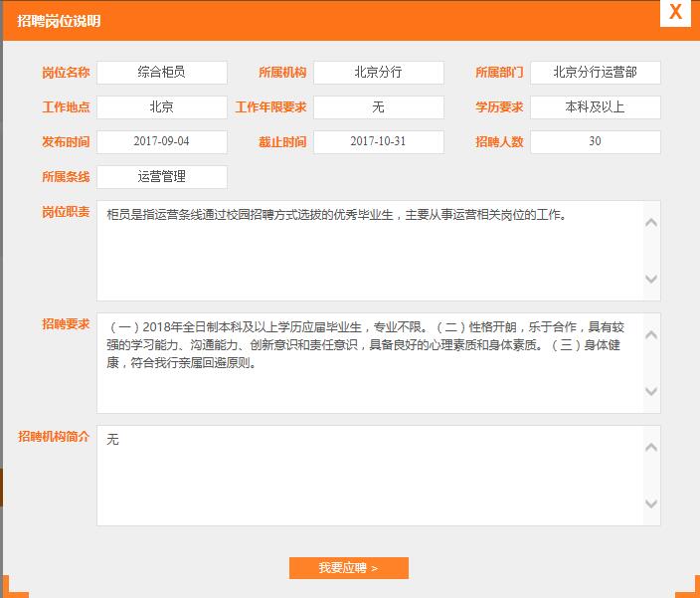Select the 学历要求 field showing 本科及以上
Screen dimensions: 700x598
click(595, 107)
